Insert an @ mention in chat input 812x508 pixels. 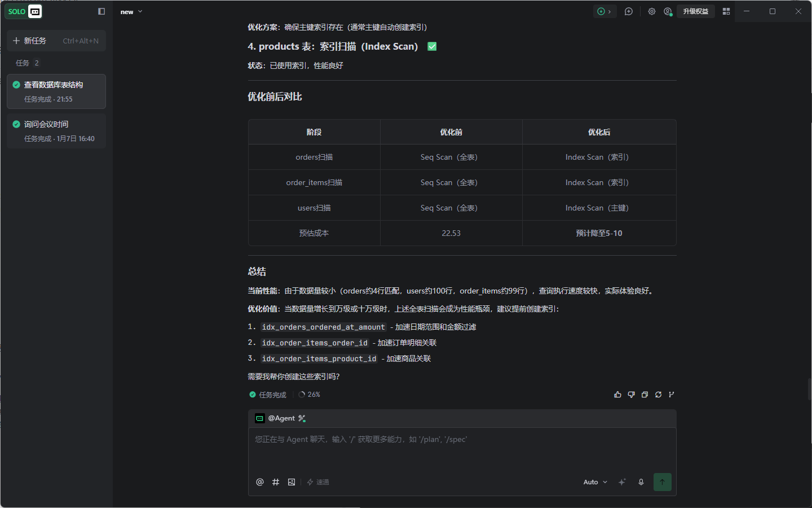tap(260, 482)
